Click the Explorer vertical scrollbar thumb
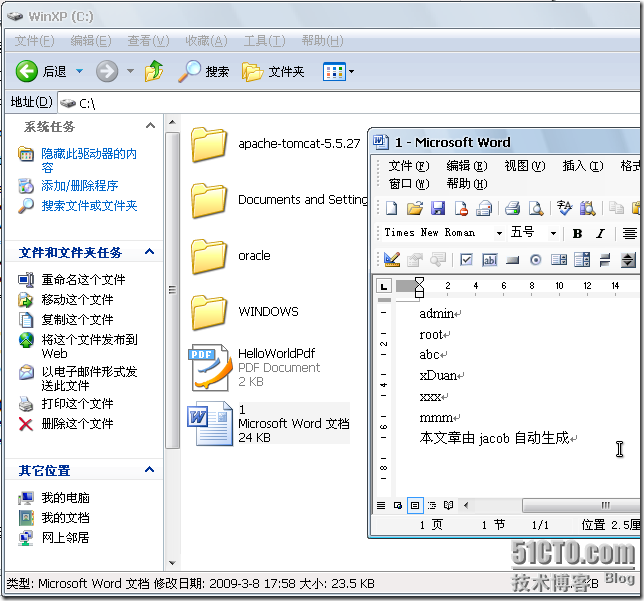Viewport: 644px width, 601px height. coord(172,290)
